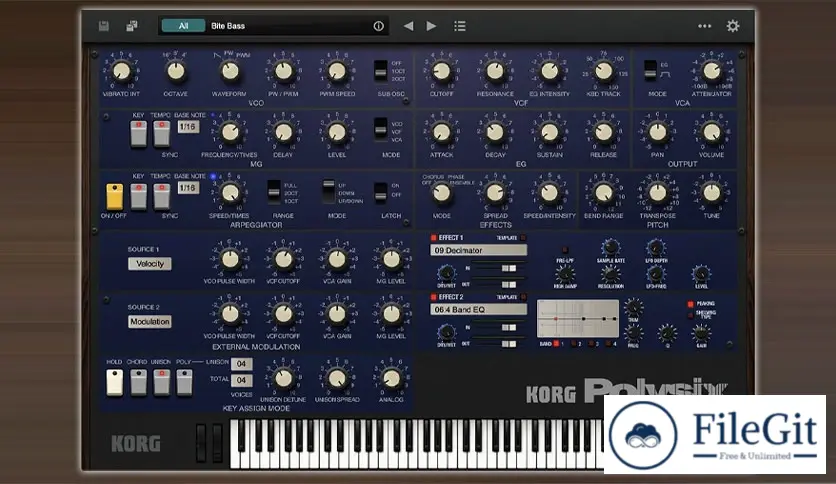The height and width of the screenshot is (484, 836).
Task: Click the save-as copy icon in top bar
Action: (x=132, y=26)
